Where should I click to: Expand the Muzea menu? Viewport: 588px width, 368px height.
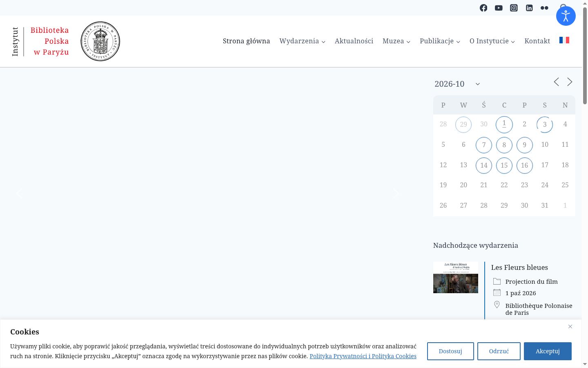click(x=396, y=41)
